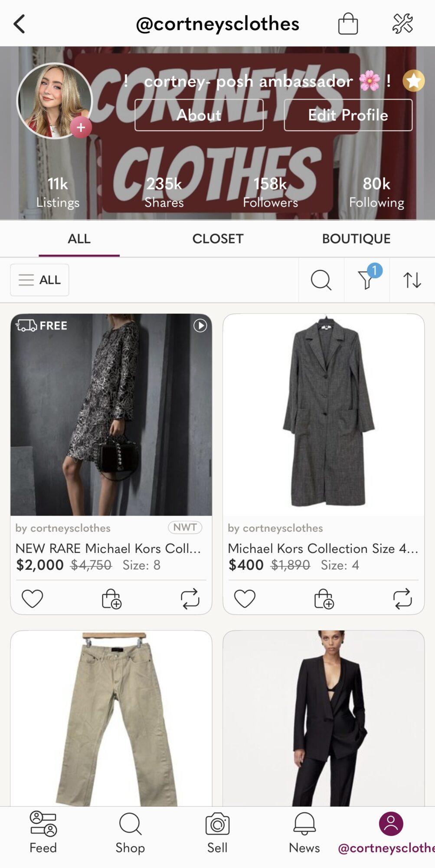This screenshot has height=868, width=435.
Task: Like the $2,000 Michael Kors dress
Action: tap(33, 599)
